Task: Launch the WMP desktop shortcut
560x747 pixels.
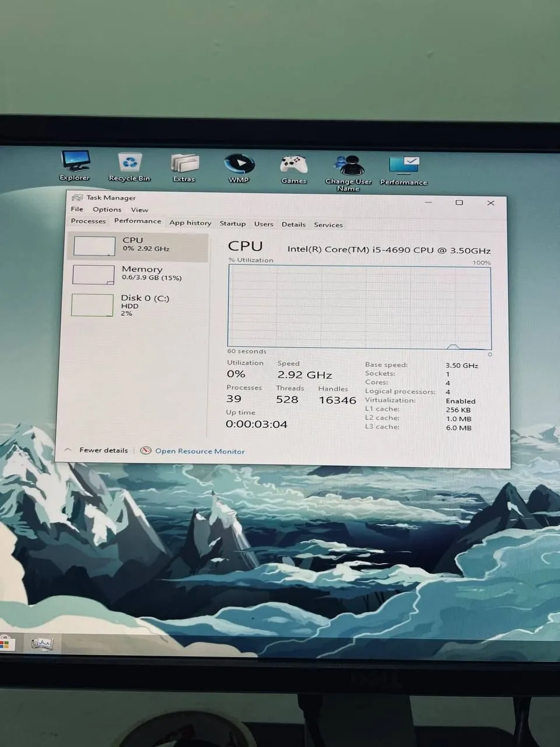Action: 239,168
